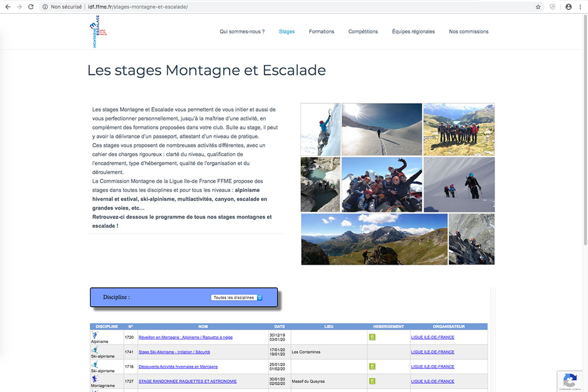The height and width of the screenshot is (392, 588).
Task: Click the Montagnisme icon in row 1727
Action: pyautogui.click(x=95, y=379)
